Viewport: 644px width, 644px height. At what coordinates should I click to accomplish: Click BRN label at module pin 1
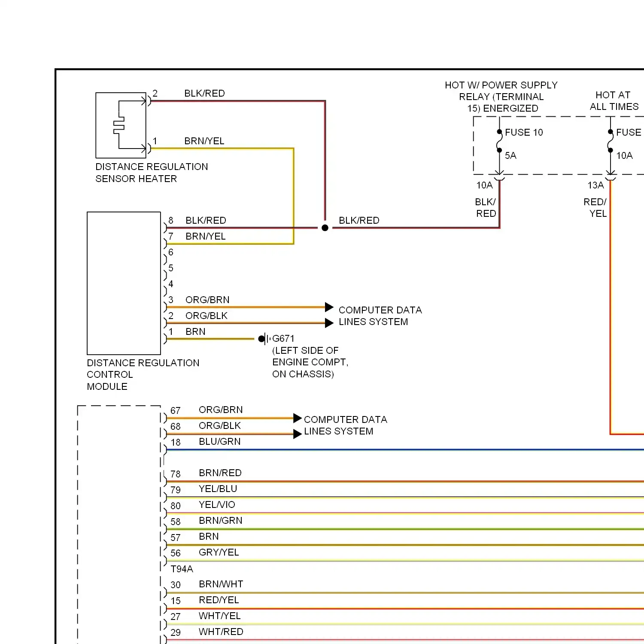coord(195,331)
